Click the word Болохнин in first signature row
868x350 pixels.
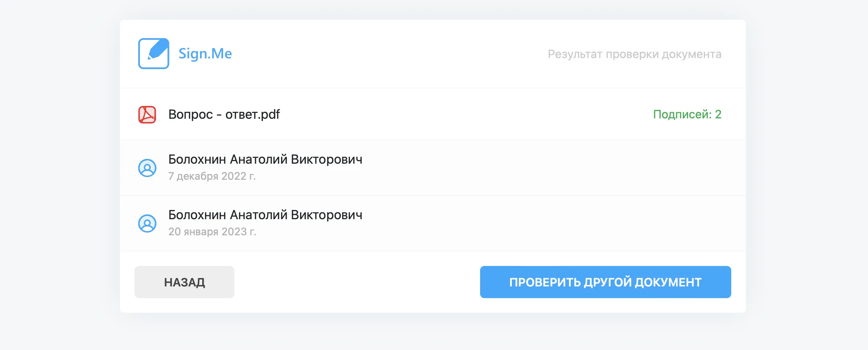click(197, 159)
